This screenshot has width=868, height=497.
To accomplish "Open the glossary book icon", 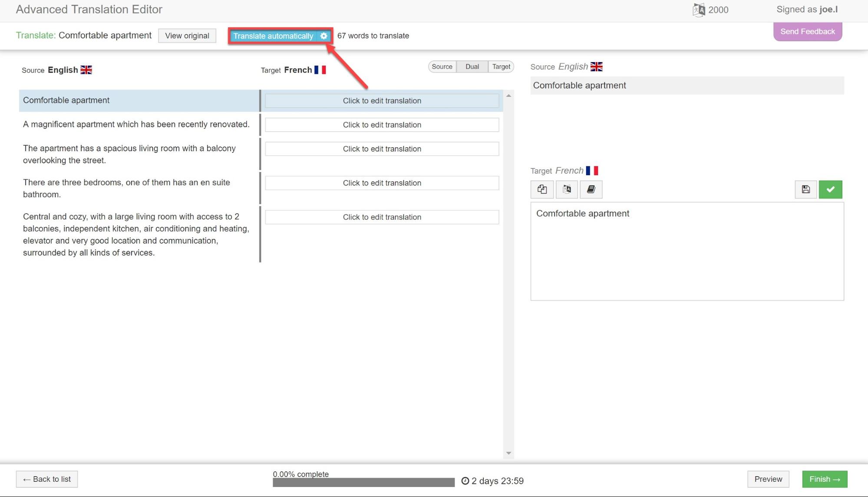I will tap(591, 189).
